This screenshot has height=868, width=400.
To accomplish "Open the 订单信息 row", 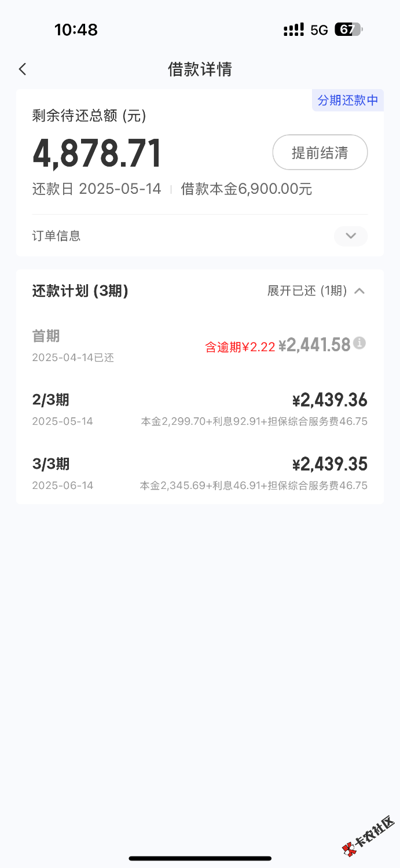I will tap(57, 236).
